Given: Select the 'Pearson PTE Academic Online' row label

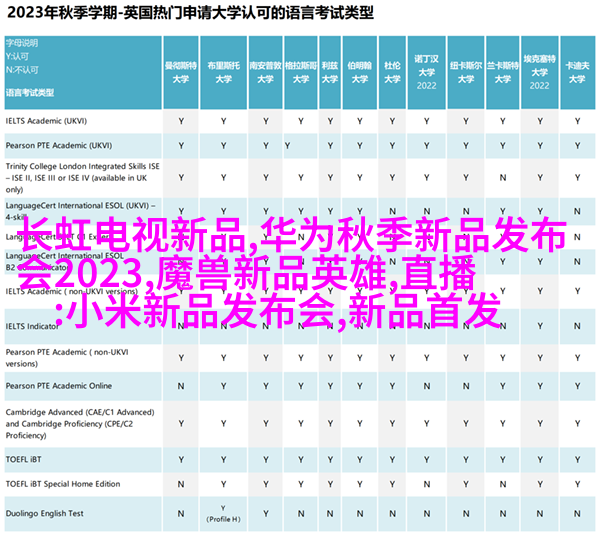Looking at the screenshot, I should coord(59,386).
